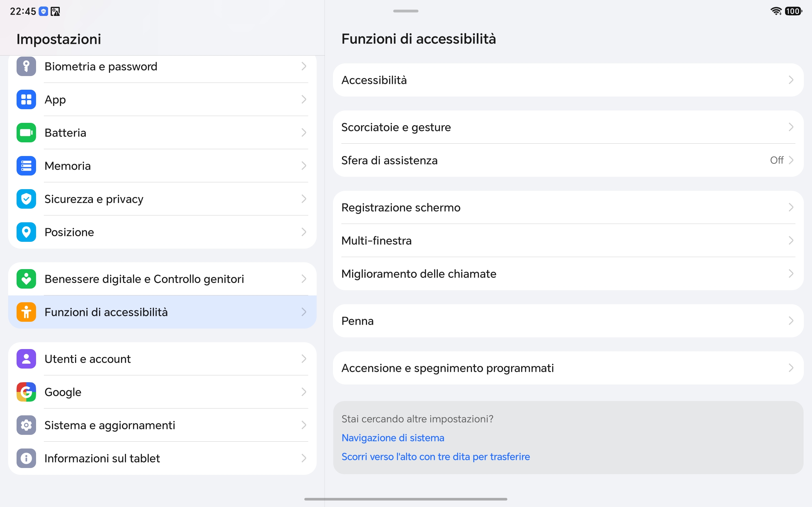The width and height of the screenshot is (812, 507).
Task: Select the Memoria storage icon
Action: click(x=26, y=166)
